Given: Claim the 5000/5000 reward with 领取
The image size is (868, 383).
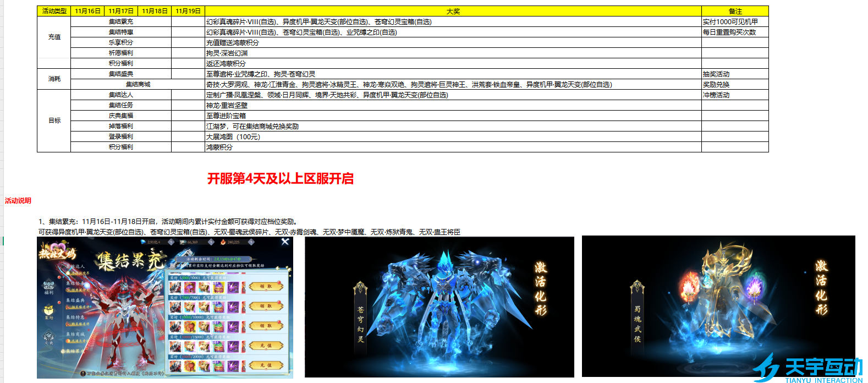Looking at the screenshot, I should point(266,286).
